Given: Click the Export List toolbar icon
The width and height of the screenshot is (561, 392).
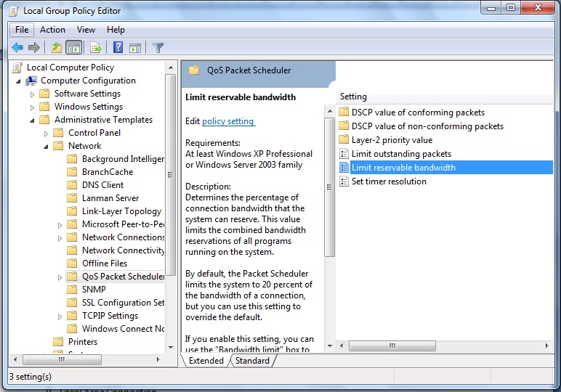Looking at the screenshot, I should [x=95, y=47].
